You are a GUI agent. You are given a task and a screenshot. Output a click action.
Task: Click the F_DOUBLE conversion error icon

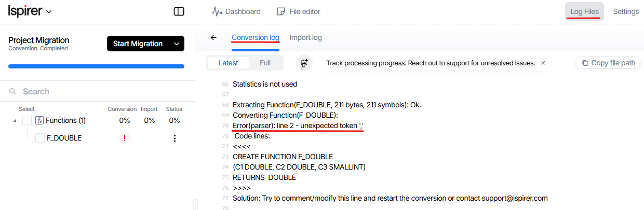coord(125,138)
